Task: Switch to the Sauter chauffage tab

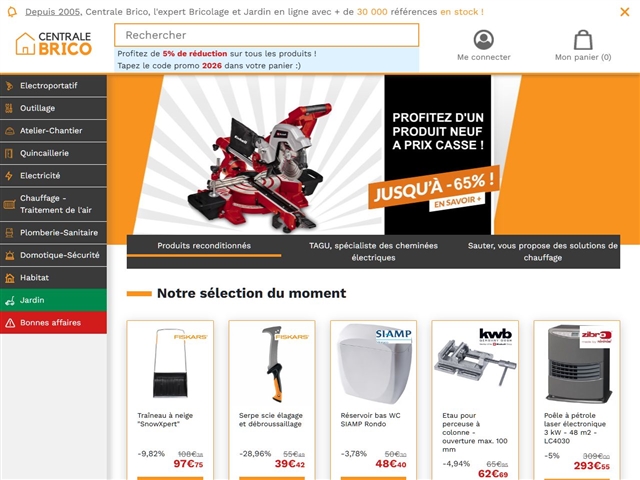Action: pyautogui.click(x=542, y=251)
